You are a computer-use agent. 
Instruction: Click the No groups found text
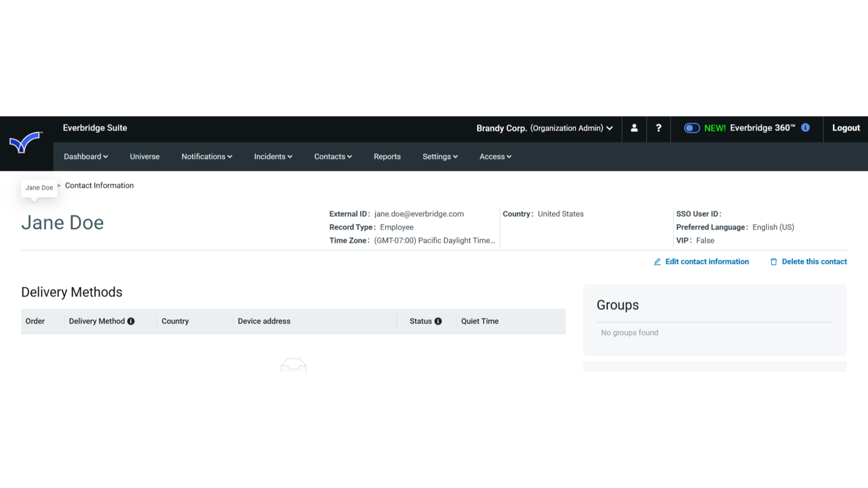click(629, 333)
